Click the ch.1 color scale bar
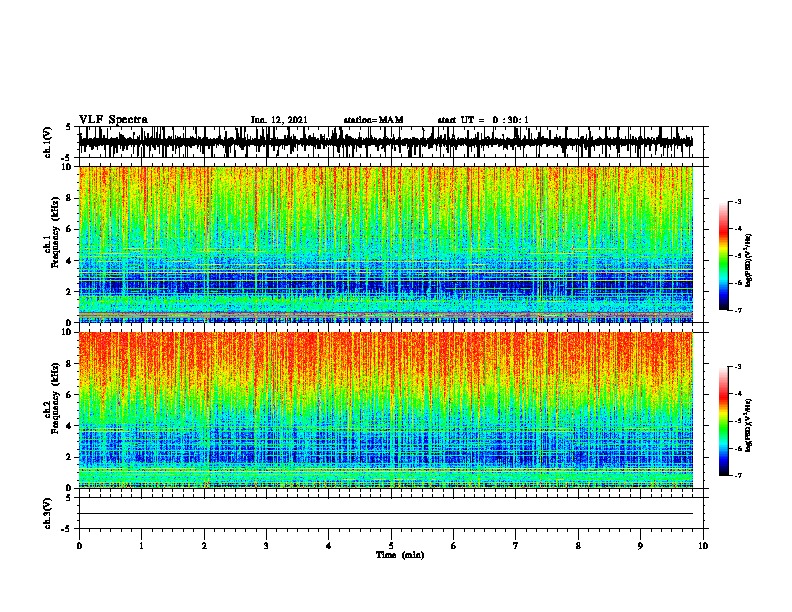The height and width of the screenshot is (612, 792). click(x=724, y=256)
